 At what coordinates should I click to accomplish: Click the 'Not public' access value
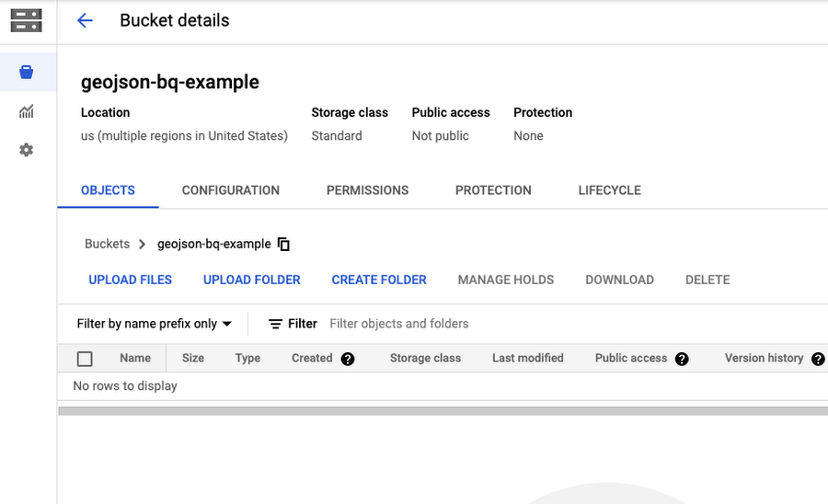[441, 135]
